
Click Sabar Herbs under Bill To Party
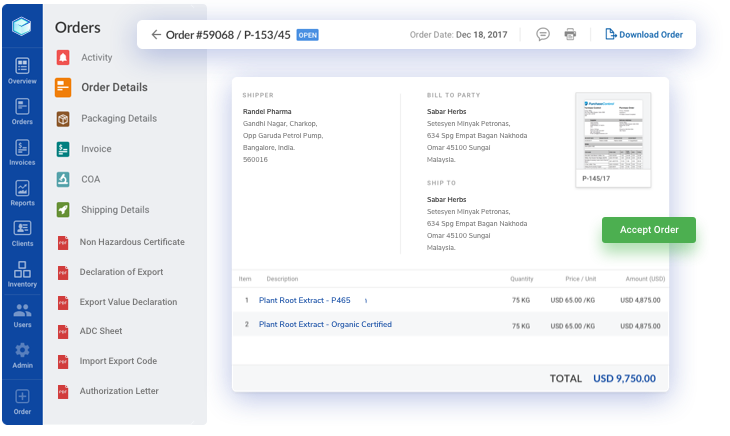tap(446, 112)
